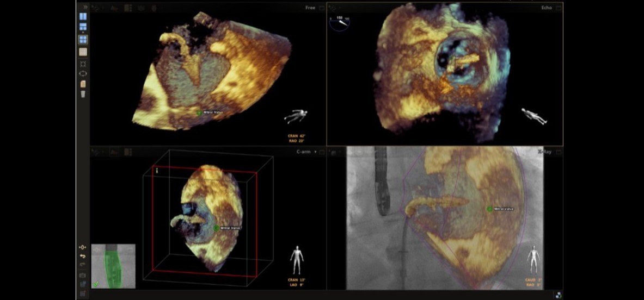The image size is (644, 300).
Task: Click the 150 degree rotation angle dial
Action: tap(340, 23)
